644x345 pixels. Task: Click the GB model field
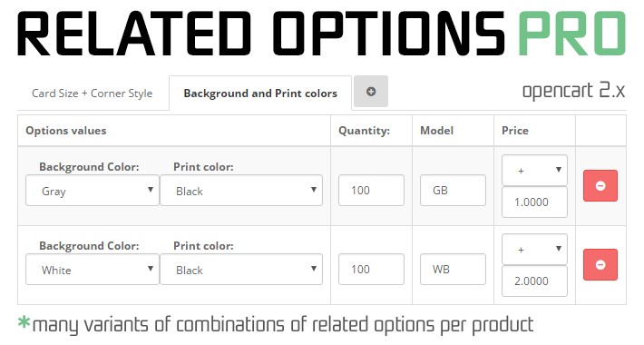[x=453, y=191]
